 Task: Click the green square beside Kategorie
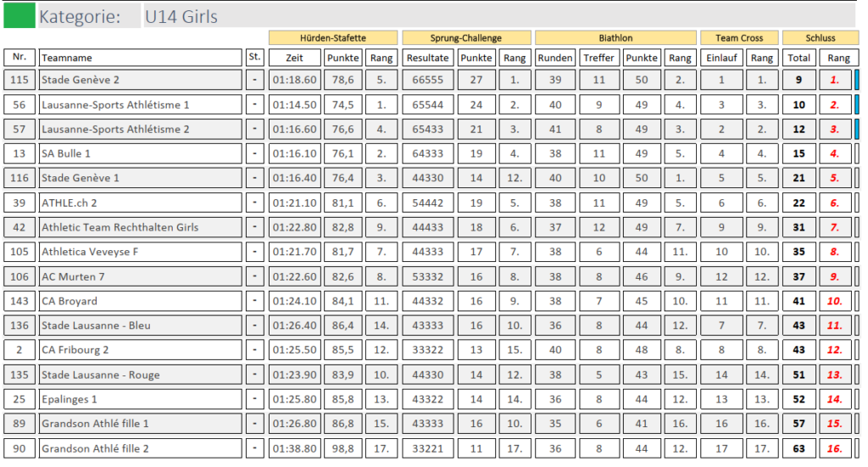tap(19, 16)
